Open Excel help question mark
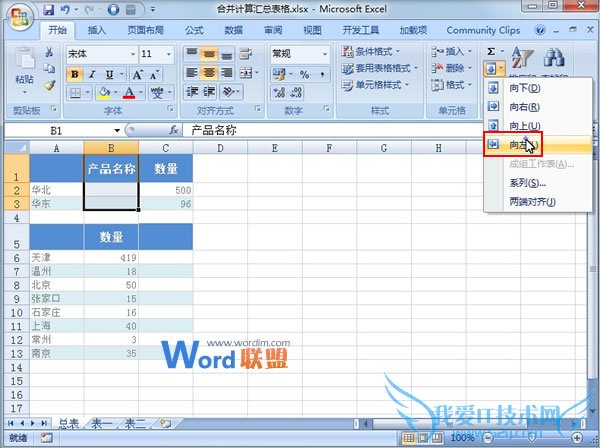The width and height of the screenshot is (600, 448). [x=540, y=30]
